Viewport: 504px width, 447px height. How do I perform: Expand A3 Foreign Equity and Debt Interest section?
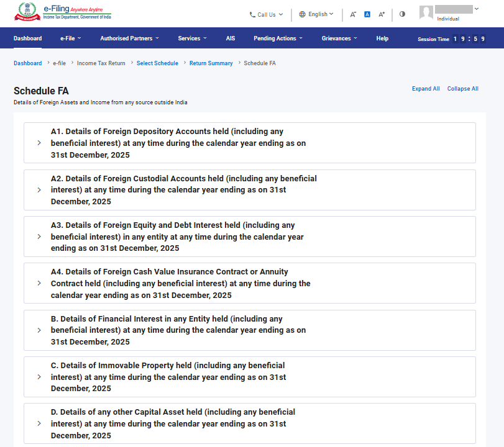(x=250, y=237)
